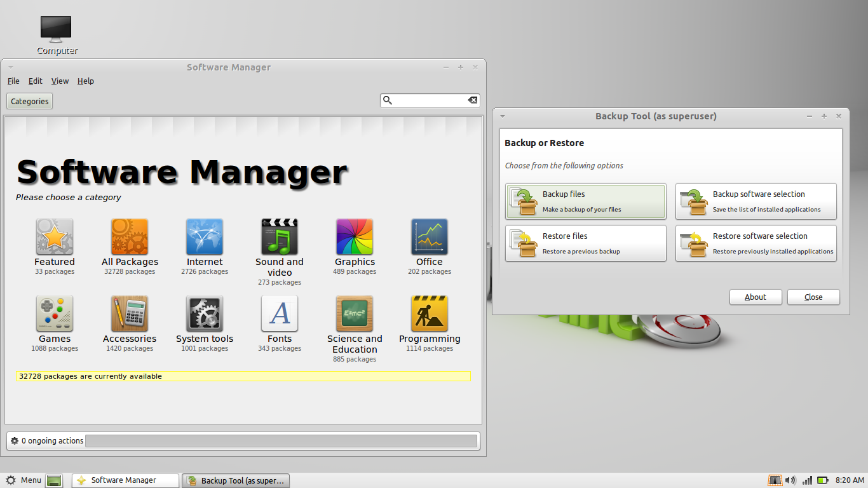
Task: Choose Backup software selection option
Action: pos(756,201)
